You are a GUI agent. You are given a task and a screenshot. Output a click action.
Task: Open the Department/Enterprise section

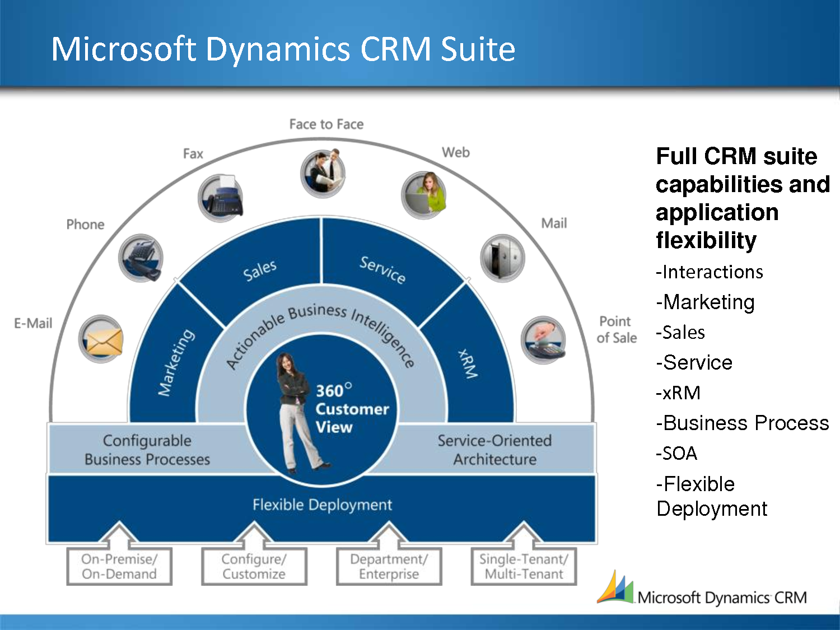click(389, 566)
